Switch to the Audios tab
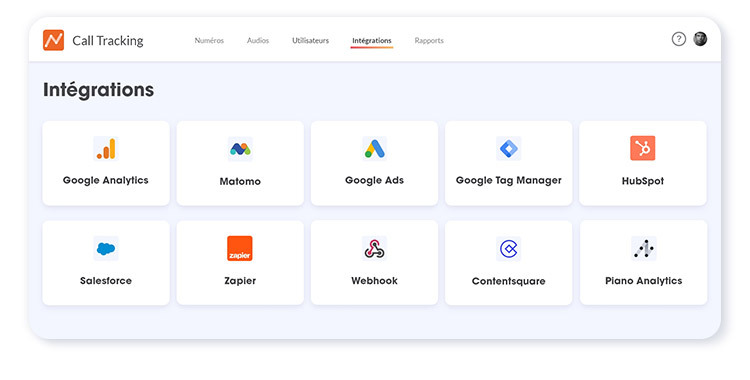The image size is (750, 380). [x=258, y=41]
